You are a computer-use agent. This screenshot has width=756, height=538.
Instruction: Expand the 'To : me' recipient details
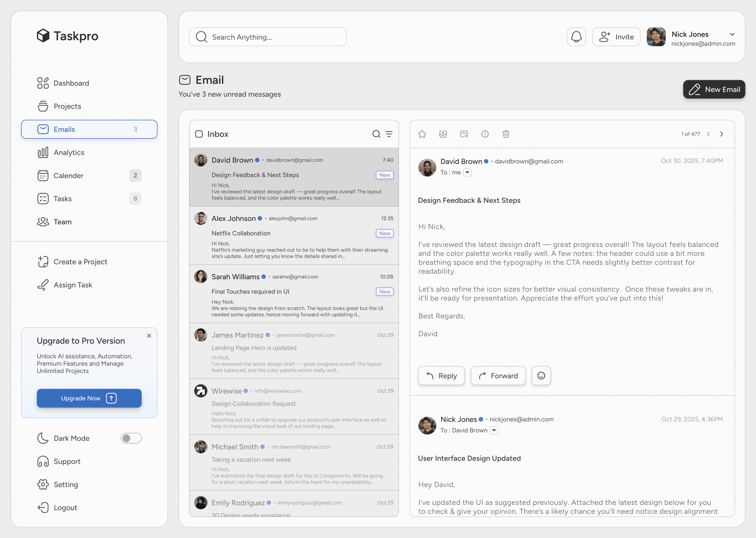pyautogui.click(x=467, y=173)
